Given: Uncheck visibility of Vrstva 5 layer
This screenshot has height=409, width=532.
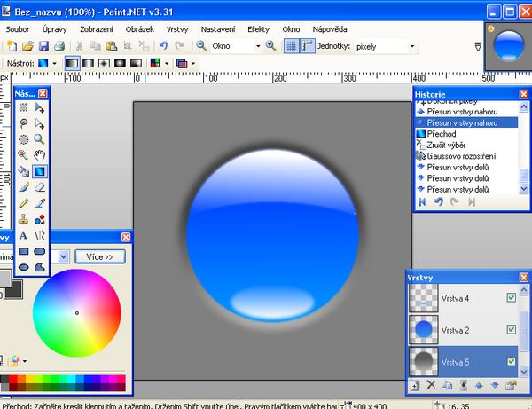Looking at the screenshot, I should 511,362.
